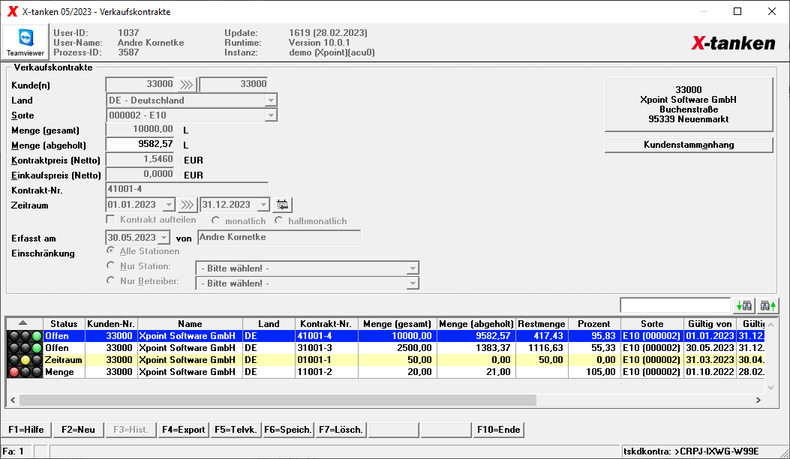Click the X-tanken logo
This screenshot has height=459, width=790.
[733, 43]
